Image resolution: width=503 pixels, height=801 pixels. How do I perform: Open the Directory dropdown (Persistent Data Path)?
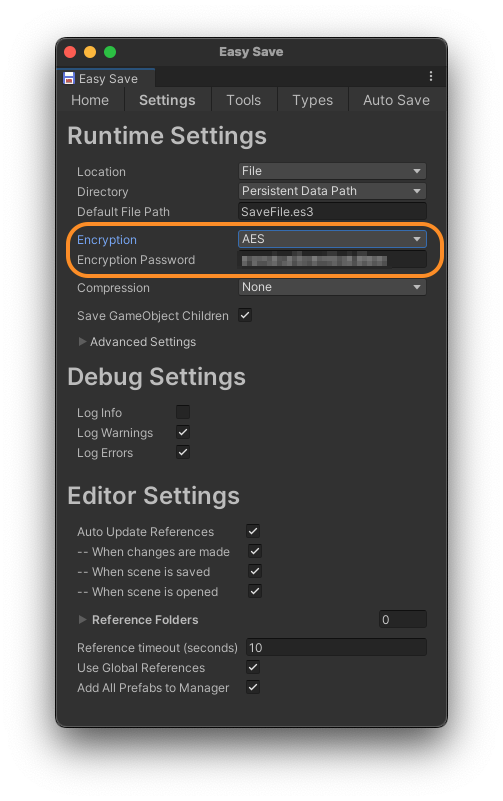(x=332, y=191)
